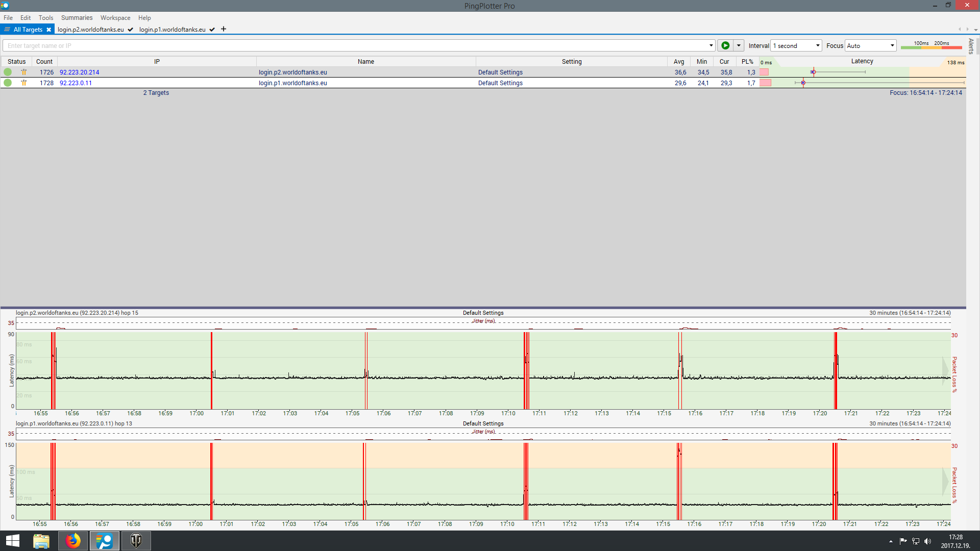Viewport: 980px width, 551px height.
Task: Click the All Targets list icon
Action: [7, 30]
